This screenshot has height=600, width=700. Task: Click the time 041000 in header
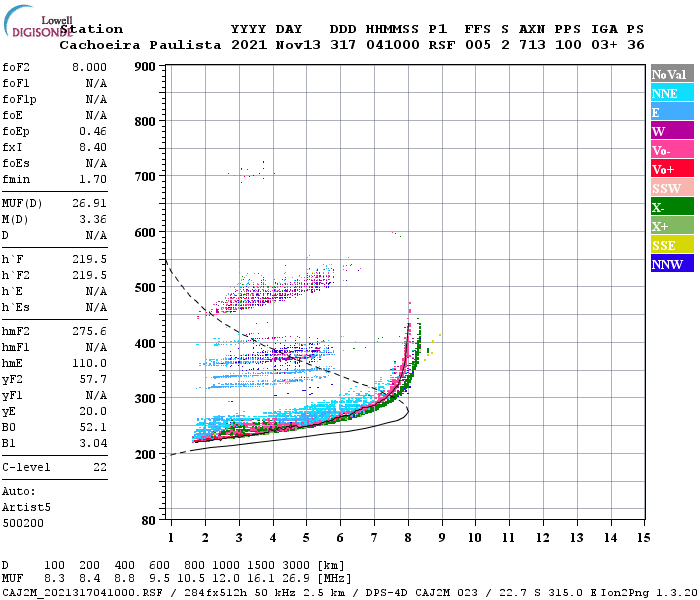[392, 45]
